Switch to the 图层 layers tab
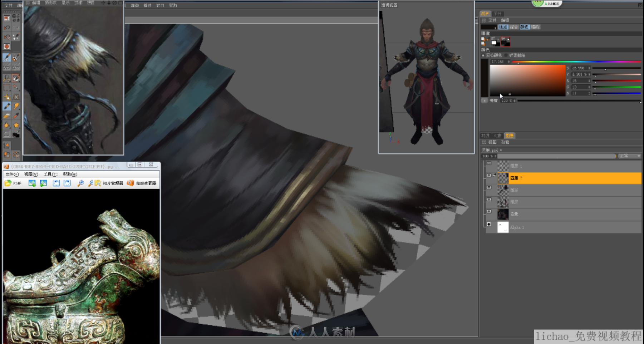644x344 pixels. 509,136
